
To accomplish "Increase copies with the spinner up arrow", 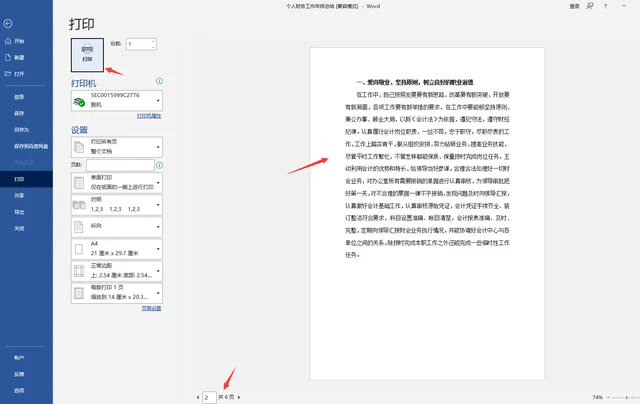I will 153,41.
